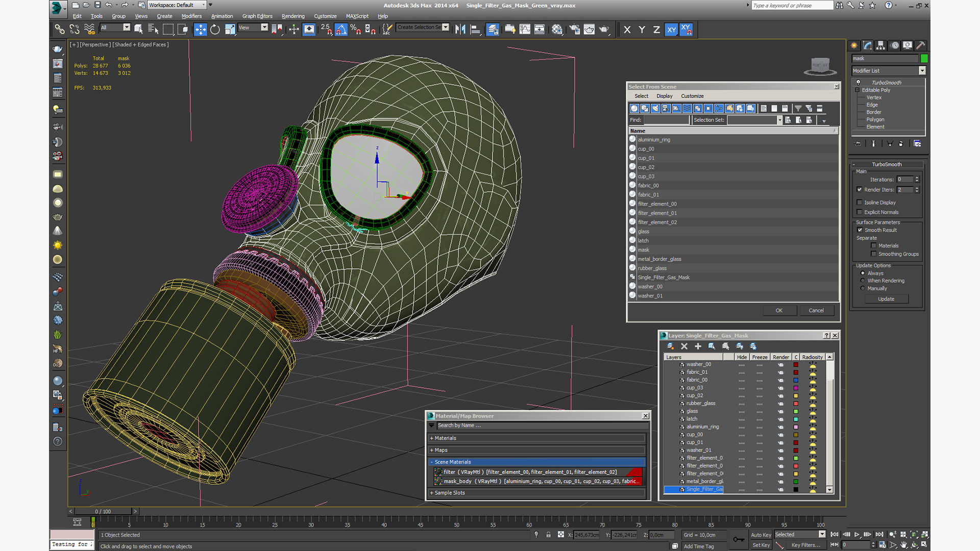The image size is (980, 551).
Task: Click the Play Animation button
Action: click(x=857, y=534)
